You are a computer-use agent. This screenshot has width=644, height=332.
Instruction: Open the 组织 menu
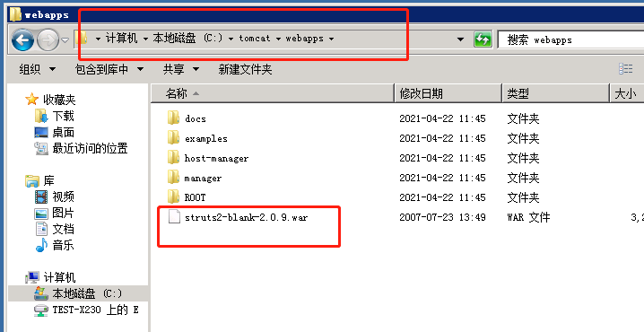pos(37,69)
